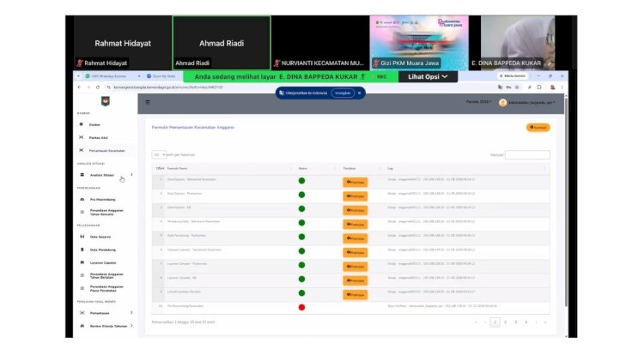
Task: Click the red status dot in row 10
Action: point(301,307)
